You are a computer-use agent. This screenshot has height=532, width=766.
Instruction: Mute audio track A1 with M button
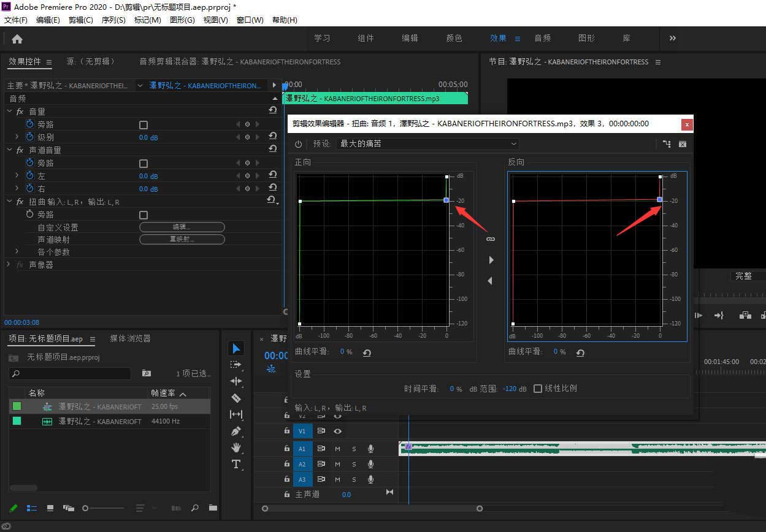click(337, 449)
